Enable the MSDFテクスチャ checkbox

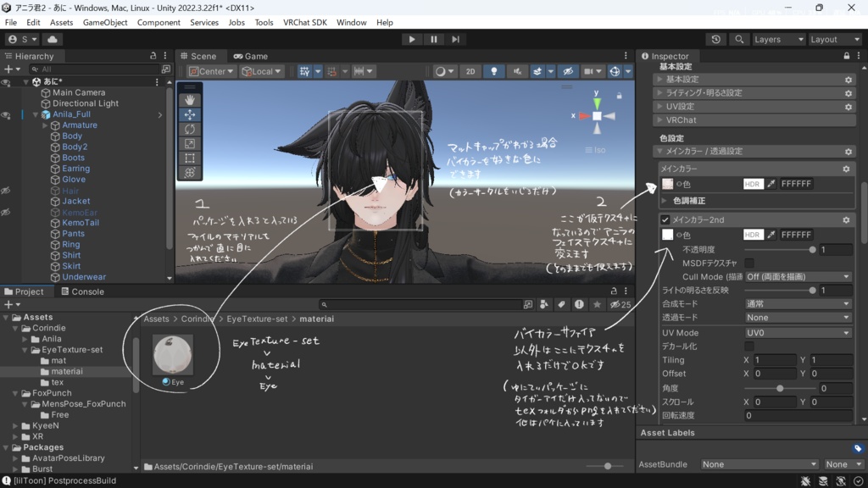[x=749, y=263]
